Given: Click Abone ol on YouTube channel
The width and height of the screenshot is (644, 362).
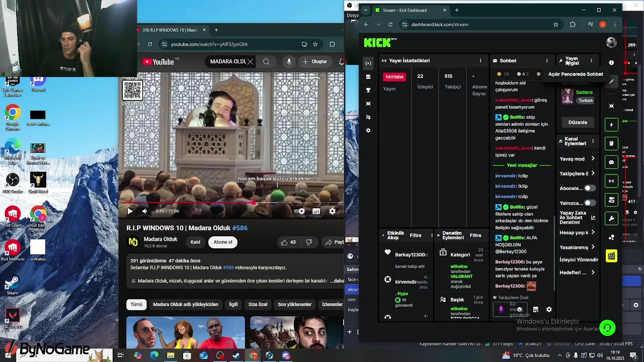Looking at the screenshot, I should [223, 242].
